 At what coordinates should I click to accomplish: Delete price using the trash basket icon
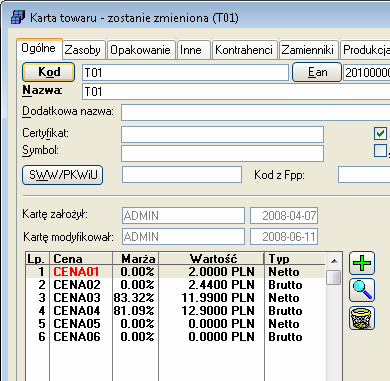click(x=362, y=318)
